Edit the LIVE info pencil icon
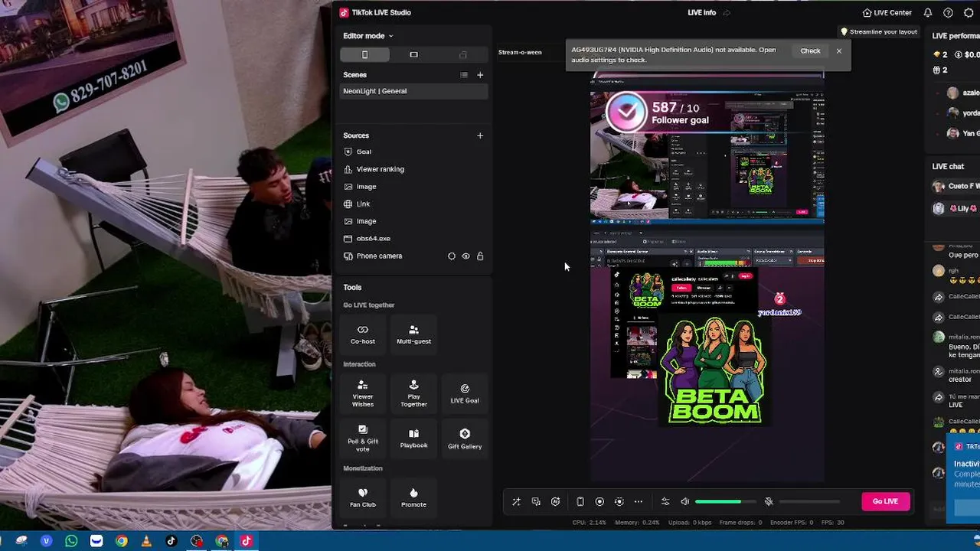Screen dimensions: 980x551 727,13
